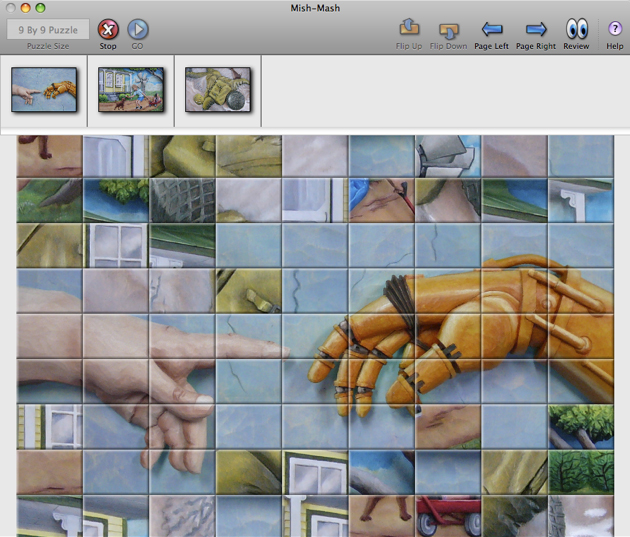Viewport: 630px width, 537px height.
Task: Choose the third picture thumbnail
Action: coord(217,90)
